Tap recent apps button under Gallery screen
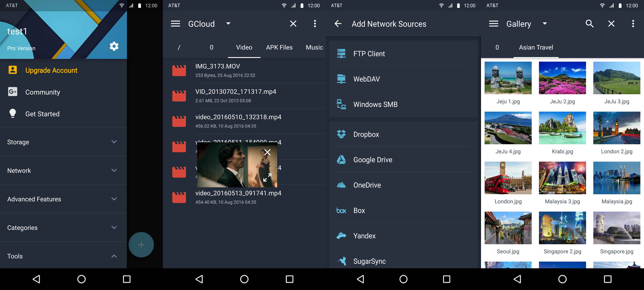 click(x=608, y=279)
